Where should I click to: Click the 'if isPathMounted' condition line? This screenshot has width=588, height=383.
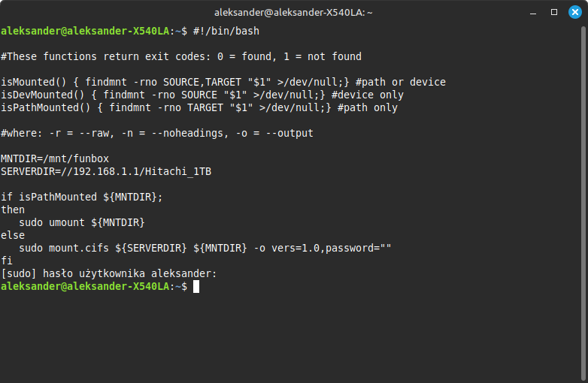coord(81,198)
